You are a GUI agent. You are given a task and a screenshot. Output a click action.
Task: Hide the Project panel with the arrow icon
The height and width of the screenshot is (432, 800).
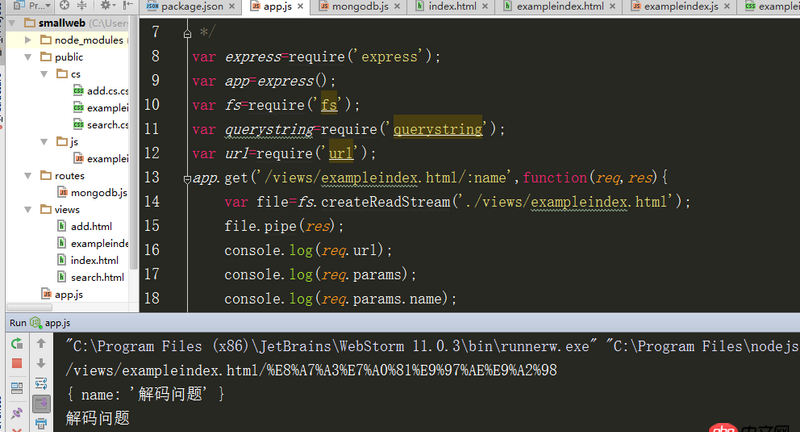[x=128, y=6]
